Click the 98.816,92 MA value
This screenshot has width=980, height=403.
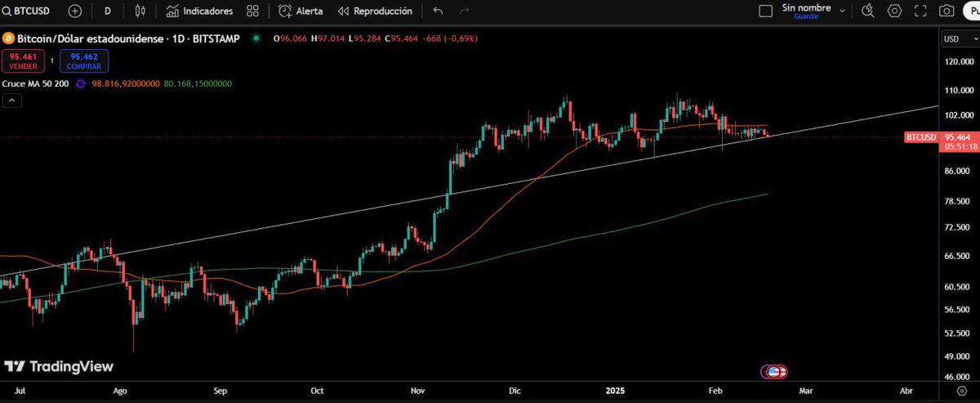point(126,83)
